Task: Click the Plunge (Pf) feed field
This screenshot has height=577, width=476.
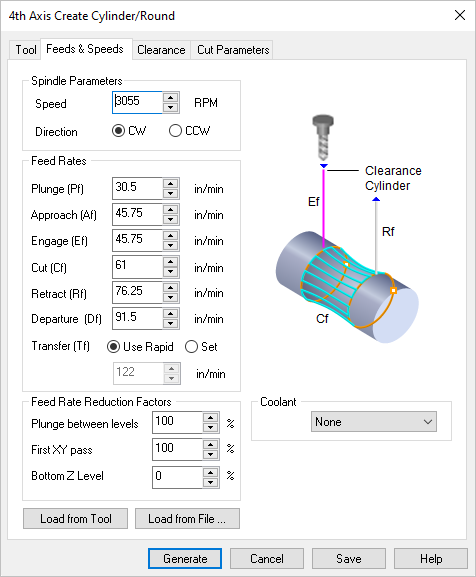Action: [x=137, y=188]
